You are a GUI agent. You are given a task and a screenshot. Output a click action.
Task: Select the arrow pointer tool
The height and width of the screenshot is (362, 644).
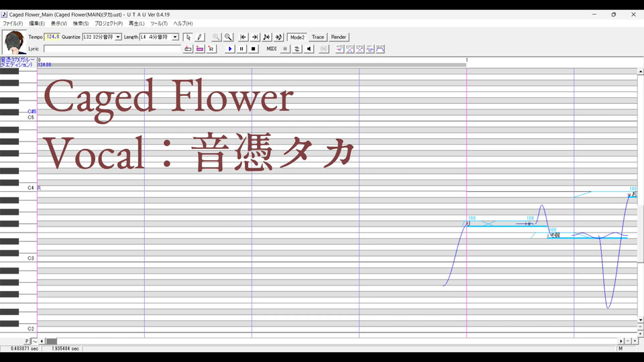coord(188,37)
